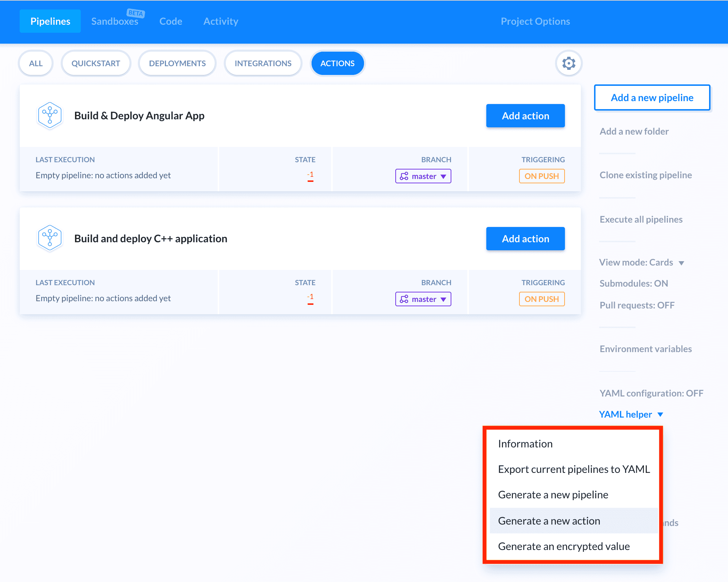728x582 pixels.
Task: Click Add a new pipeline option
Action: point(652,97)
